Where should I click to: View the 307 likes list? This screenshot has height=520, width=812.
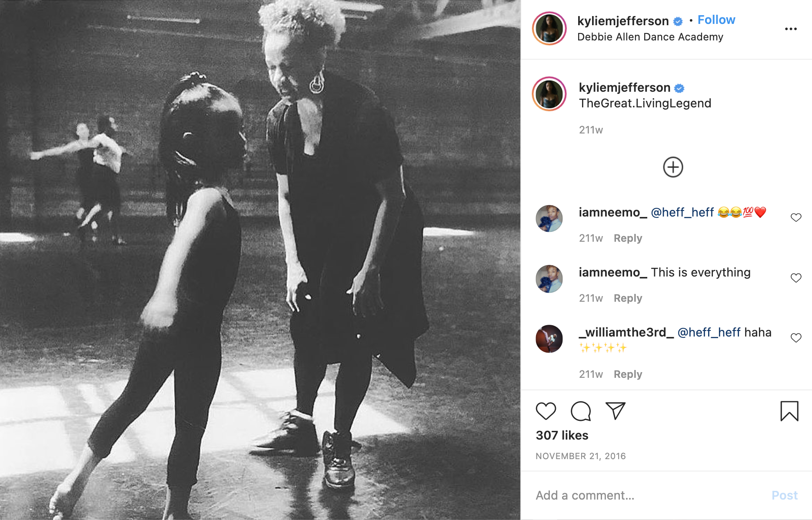click(x=562, y=435)
